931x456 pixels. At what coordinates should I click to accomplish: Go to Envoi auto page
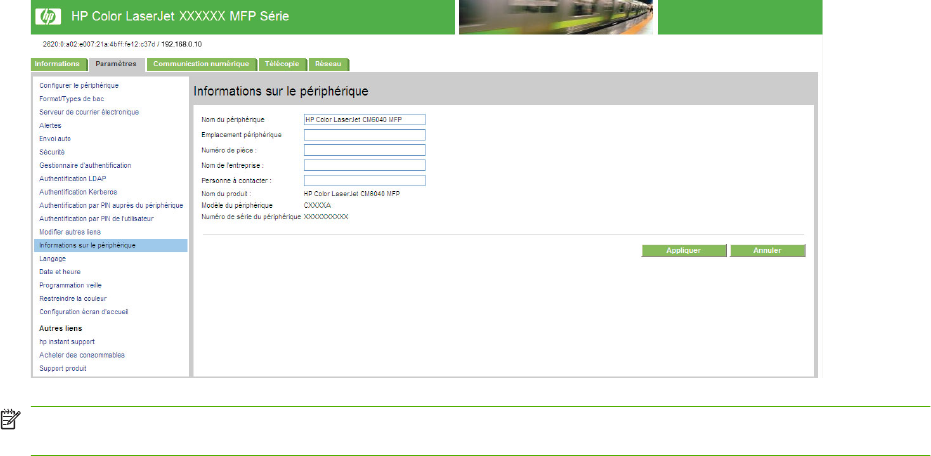55,138
